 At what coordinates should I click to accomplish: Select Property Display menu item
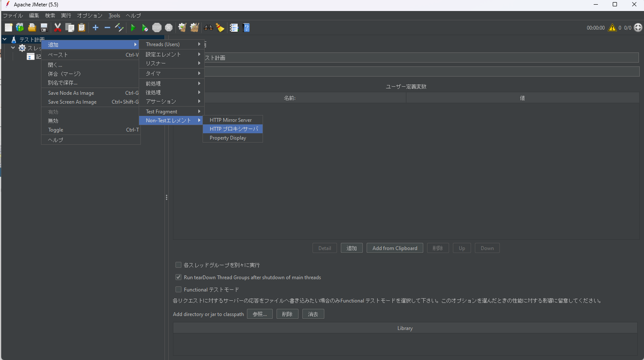click(x=233, y=138)
